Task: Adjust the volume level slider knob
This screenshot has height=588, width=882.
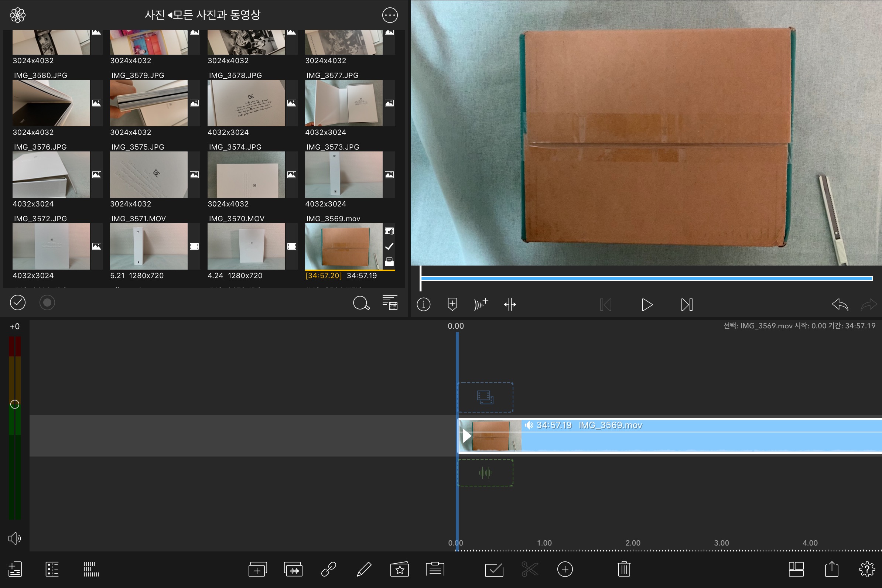Action: (15, 404)
